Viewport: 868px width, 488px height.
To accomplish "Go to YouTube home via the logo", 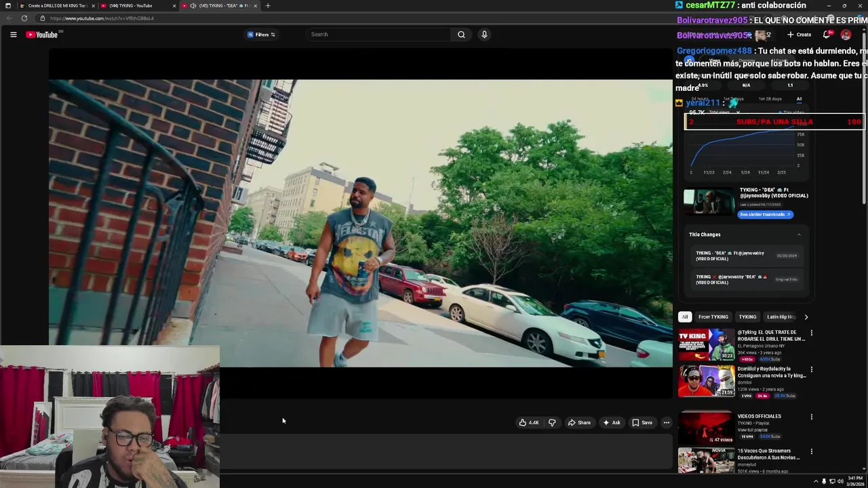I will pos(42,35).
